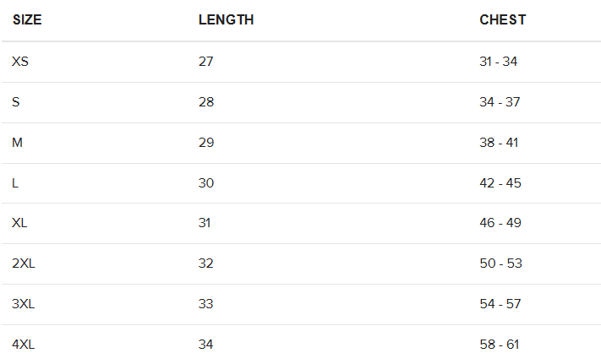Select the 3XL size cell
601x364 pixels.
[x=23, y=304]
